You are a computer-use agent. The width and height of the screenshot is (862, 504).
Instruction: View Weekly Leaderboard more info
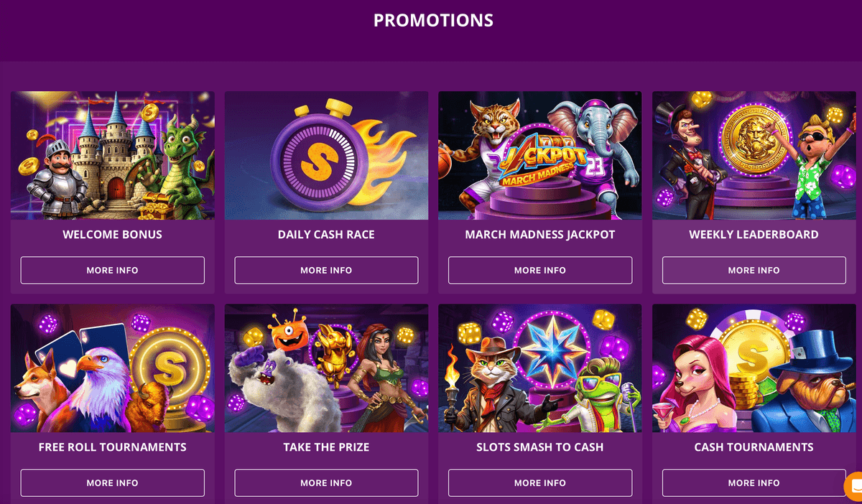click(753, 270)
